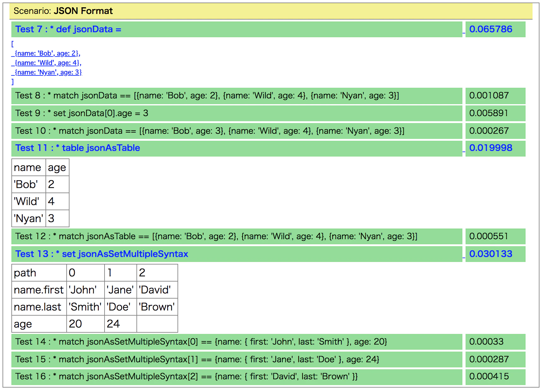This screenshot has width=542, height=392.
Task: Click the 0.000415 duration value
Action: (496, 377)
